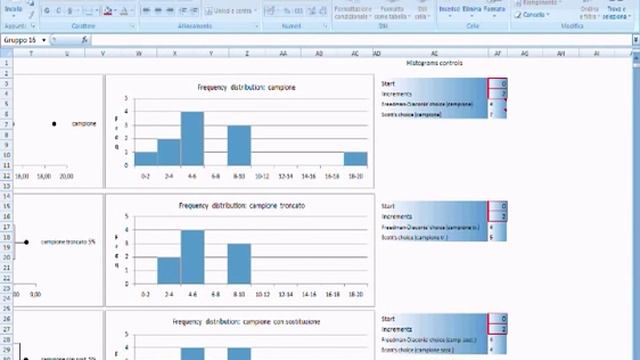
Task: Expand the name box dropdown arrow
Action: (x=44, y=40)
